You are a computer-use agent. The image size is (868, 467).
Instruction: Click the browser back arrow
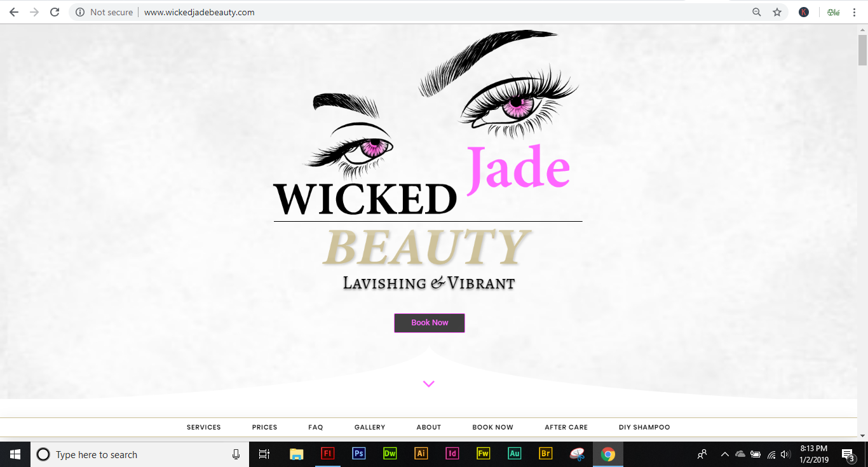coord(14,12)
